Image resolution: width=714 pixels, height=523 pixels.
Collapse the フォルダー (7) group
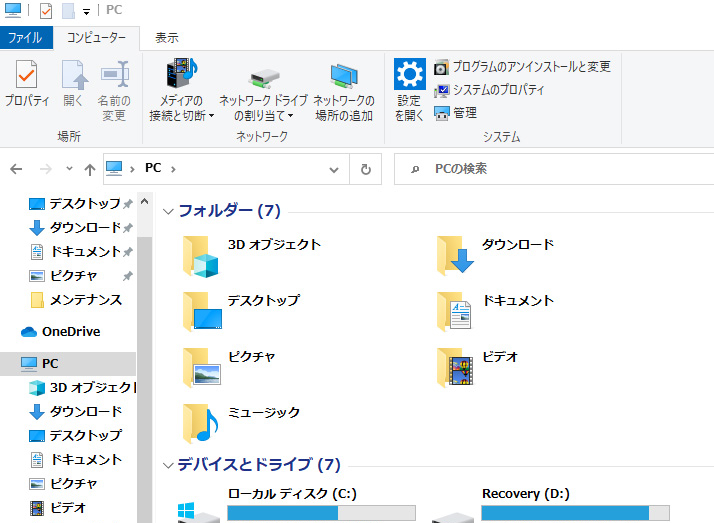tap(168, 211)
